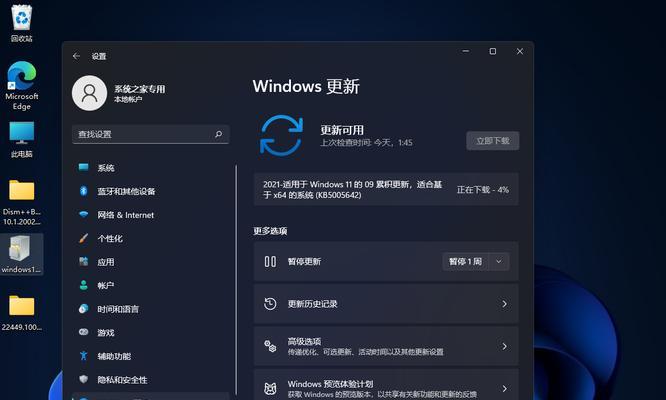
Task: Click the search magnifier icon
Action: pyautogui.click(x=218, y=134)
